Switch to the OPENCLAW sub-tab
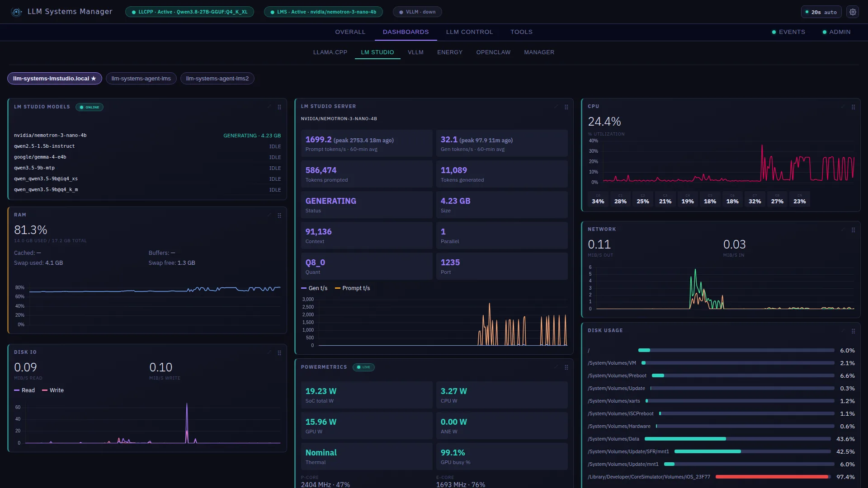The width and height of the screenshot is (868, 488). click(493, 52)
